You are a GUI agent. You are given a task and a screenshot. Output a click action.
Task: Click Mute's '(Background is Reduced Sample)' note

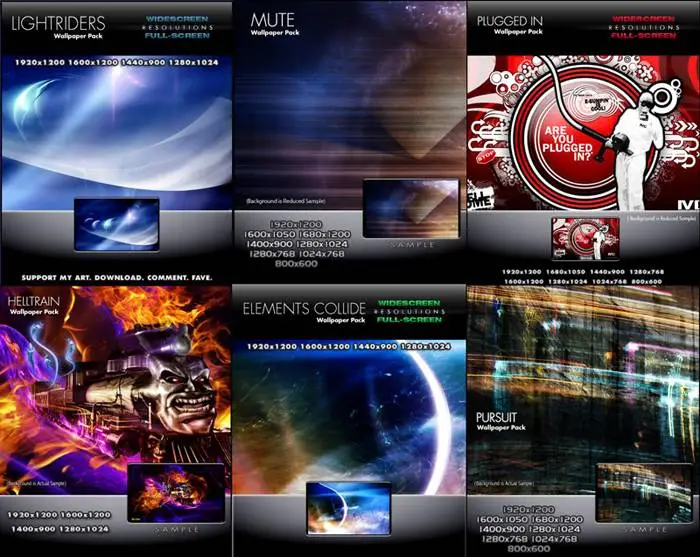tap(286, 201)
